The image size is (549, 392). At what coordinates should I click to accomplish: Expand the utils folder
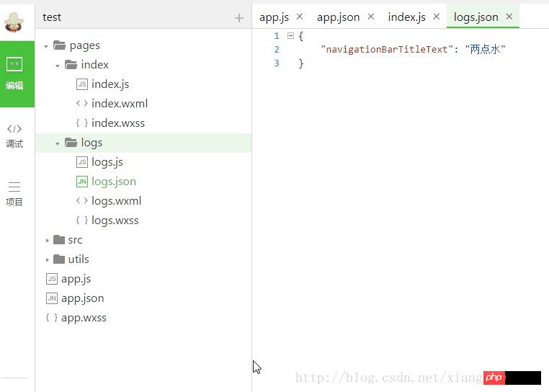(48, 259)
